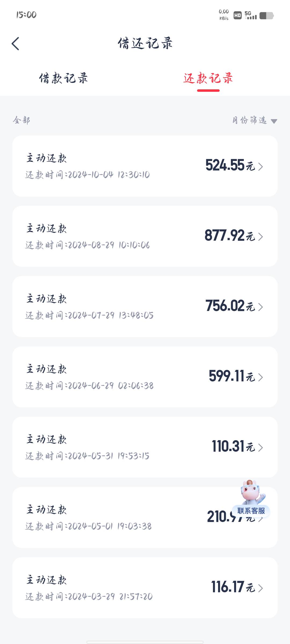
Task: Tap the HD indicator icon
Action: tap(237, 16)
